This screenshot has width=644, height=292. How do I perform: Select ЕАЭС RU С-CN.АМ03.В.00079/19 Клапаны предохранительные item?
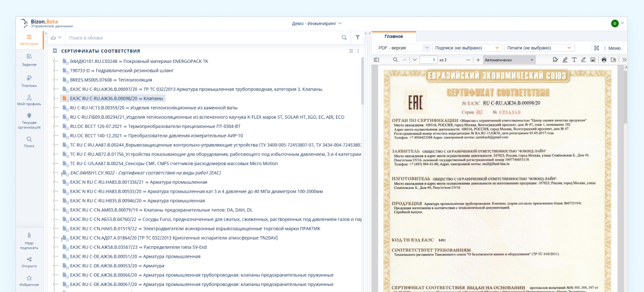point(157,210)
